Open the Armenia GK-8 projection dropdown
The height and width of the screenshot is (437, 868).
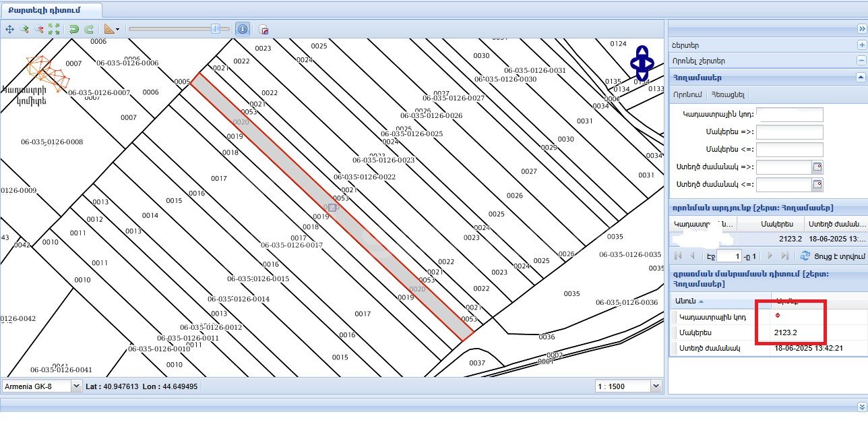pos(75,386)
